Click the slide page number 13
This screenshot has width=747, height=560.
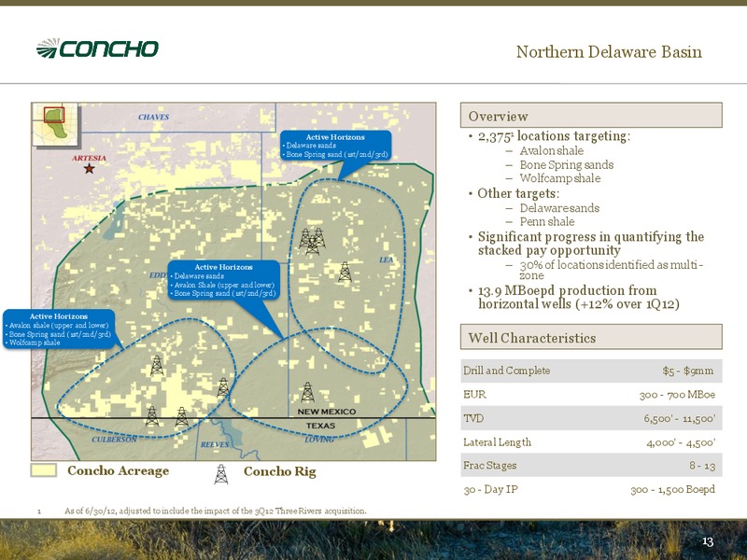click(708, 541)
